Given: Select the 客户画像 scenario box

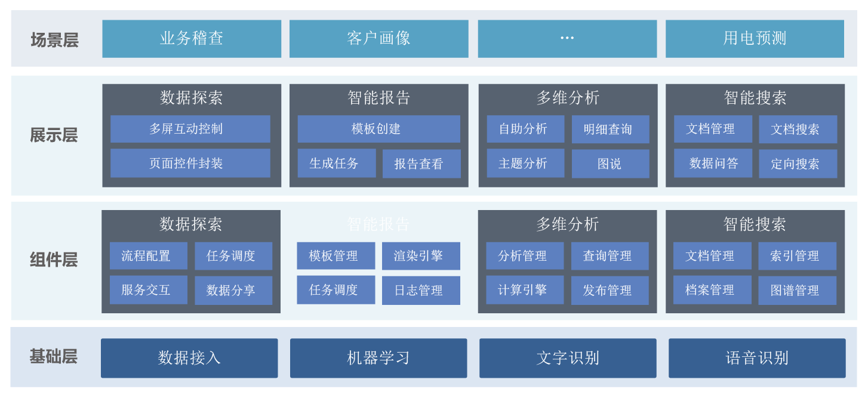Looking at the screenshot, I should tap(378, 39).
